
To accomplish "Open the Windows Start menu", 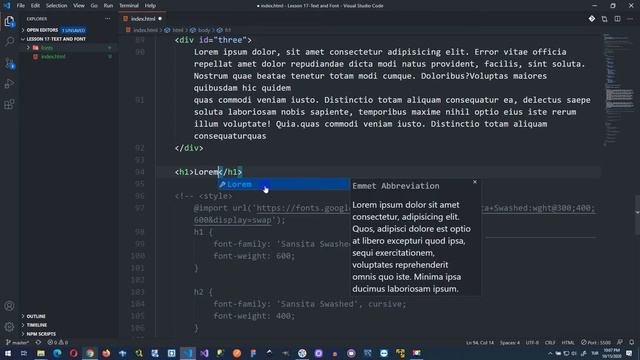I will 8,353.
